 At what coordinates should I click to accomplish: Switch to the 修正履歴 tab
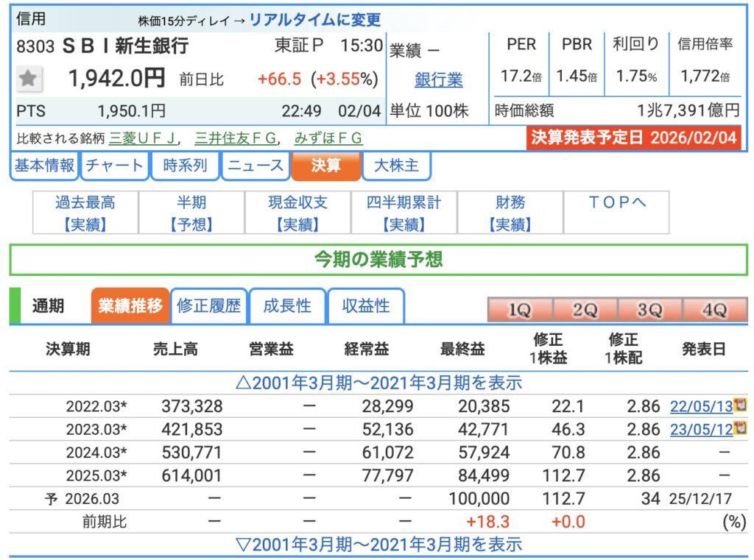[x=209, y=306]
